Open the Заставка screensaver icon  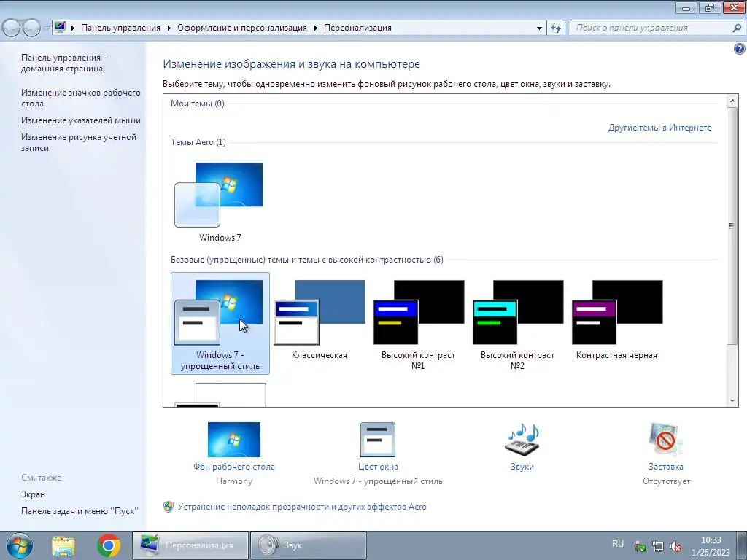click(x=665, y=440)
